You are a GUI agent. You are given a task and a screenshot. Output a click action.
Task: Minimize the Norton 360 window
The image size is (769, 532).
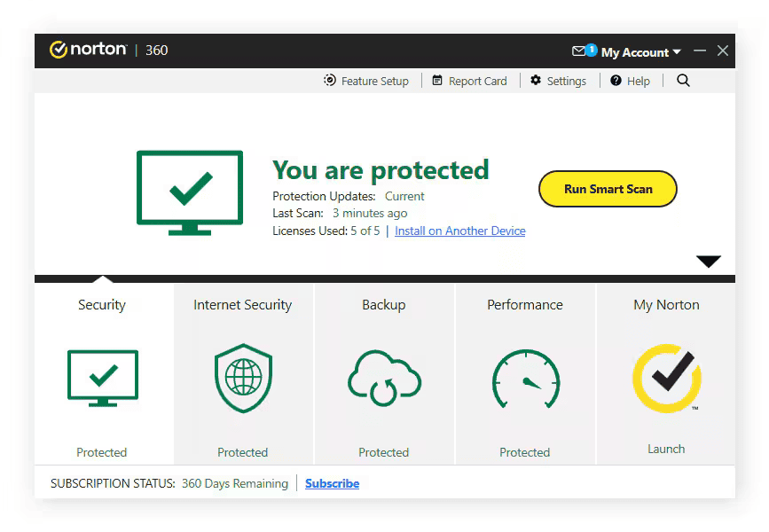pos(700,51)
